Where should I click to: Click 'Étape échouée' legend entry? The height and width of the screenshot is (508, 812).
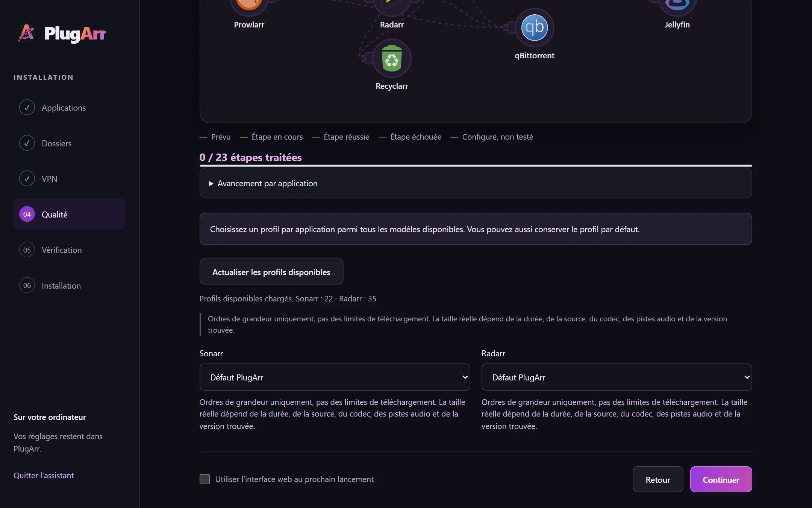[410, 137]
